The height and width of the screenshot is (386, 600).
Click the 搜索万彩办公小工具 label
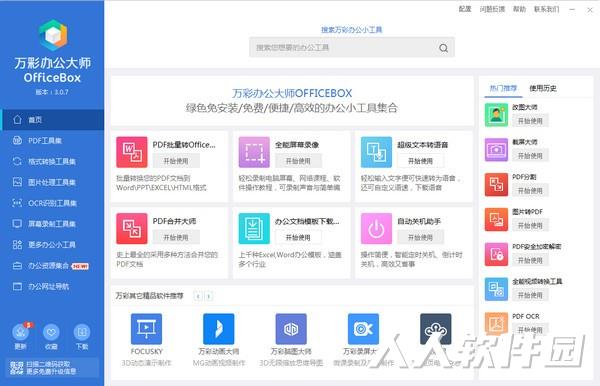tap(352, 29)
